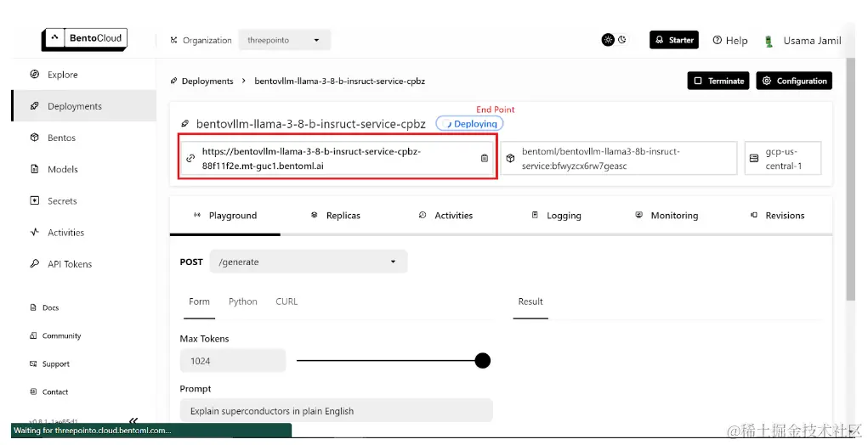Select the Form sub-tab
This screenshot has height=445, width=868.
[x=199, y=301]
